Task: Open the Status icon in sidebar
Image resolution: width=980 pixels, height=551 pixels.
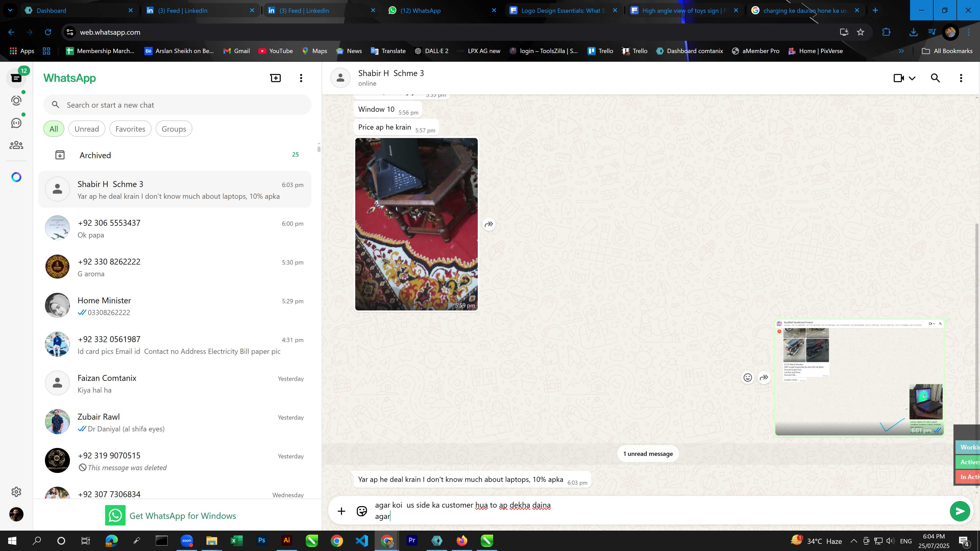Action: [x=16, y=101]
